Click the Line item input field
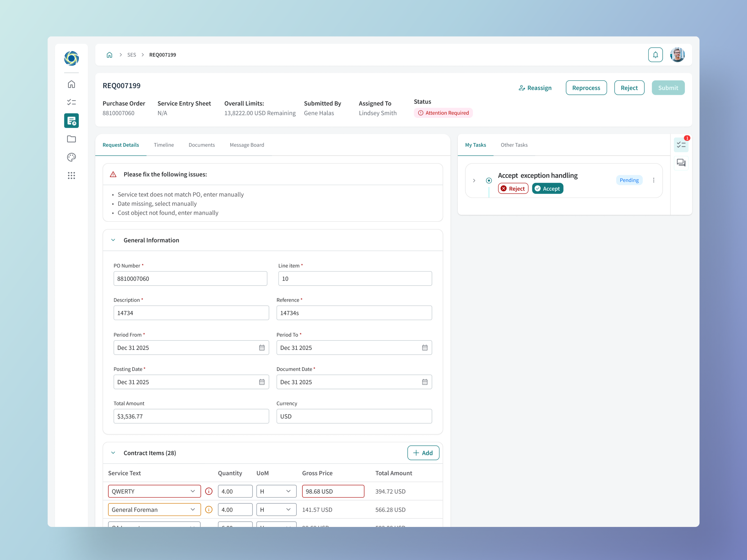This screenshot has width=747, height=560. click(355, 278)
